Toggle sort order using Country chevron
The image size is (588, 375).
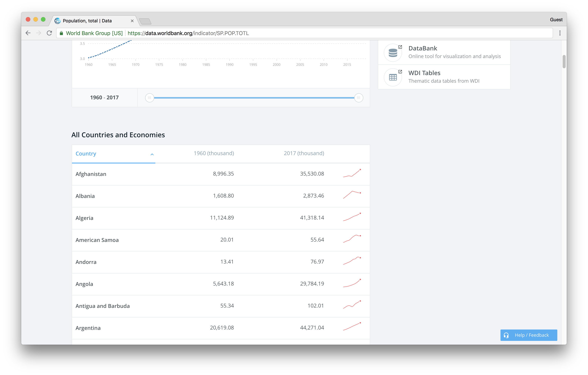(152, 154)
